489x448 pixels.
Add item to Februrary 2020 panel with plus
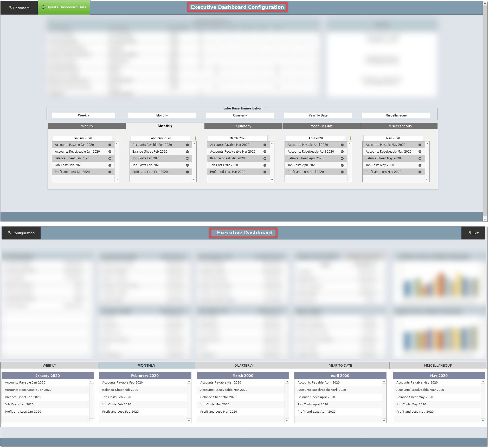coord(196,138)
